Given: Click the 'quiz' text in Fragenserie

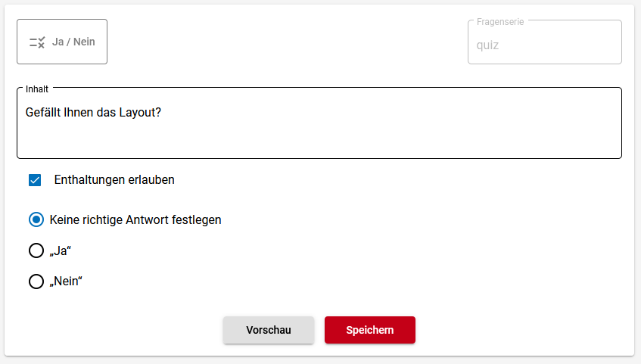Looking at the screenshot, I should click(x=487, y=45).
